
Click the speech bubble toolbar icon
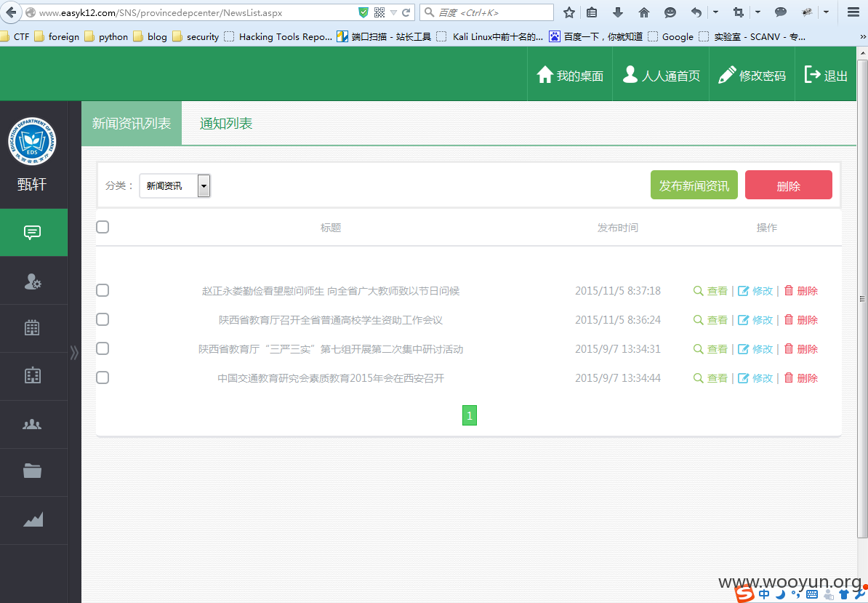coord(781,12)
